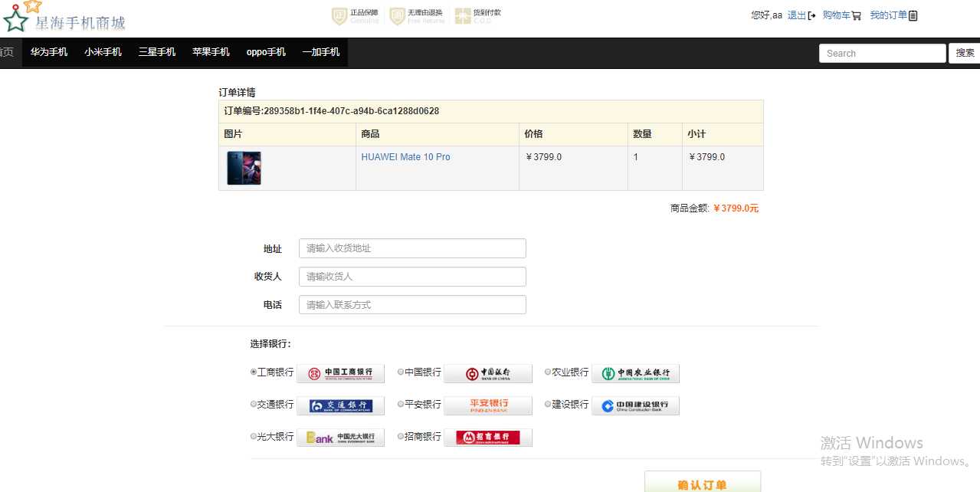Click the 中国建设银行 bank logo
This screenshot has width=980, height=492.
(x=635, y=405)
